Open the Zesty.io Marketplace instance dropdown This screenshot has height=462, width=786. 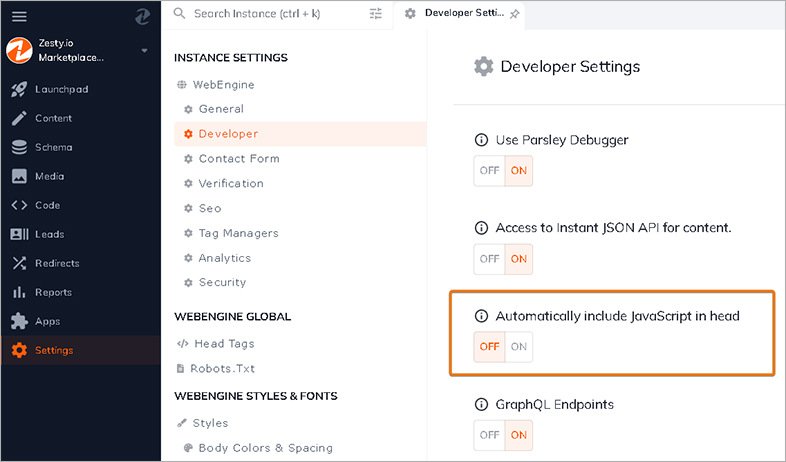[x=144, y=50]
